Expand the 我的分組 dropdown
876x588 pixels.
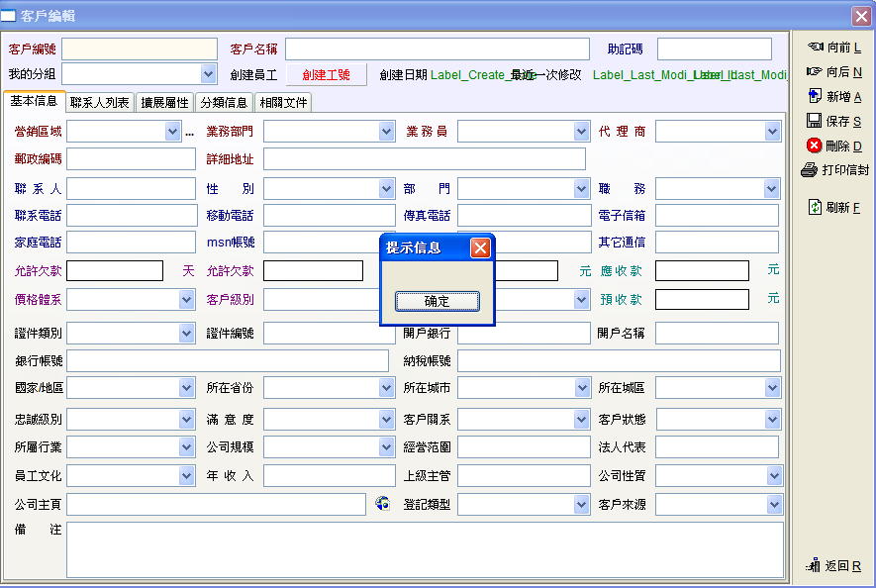pos(208,74)
